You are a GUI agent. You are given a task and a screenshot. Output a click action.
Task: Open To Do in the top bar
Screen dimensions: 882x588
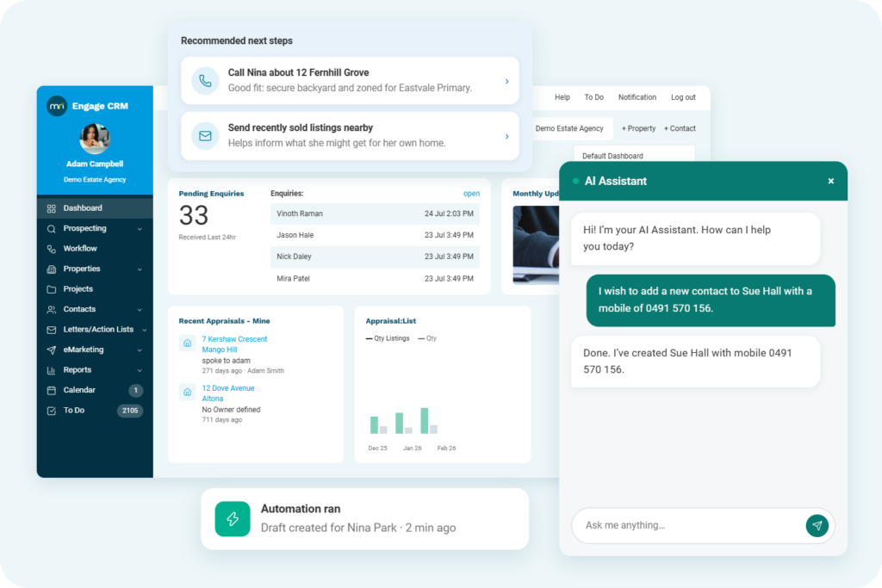click(594, 97)
